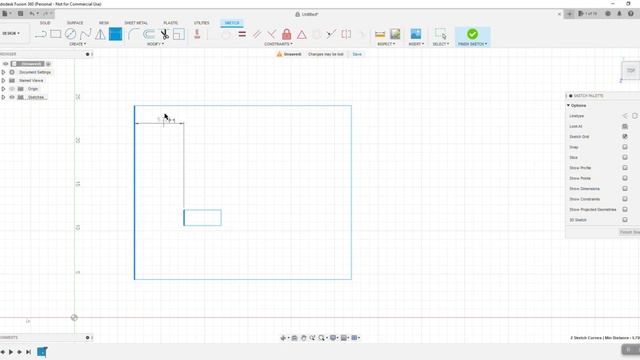Click the Finish Sketch button in palette

point(630,232)
